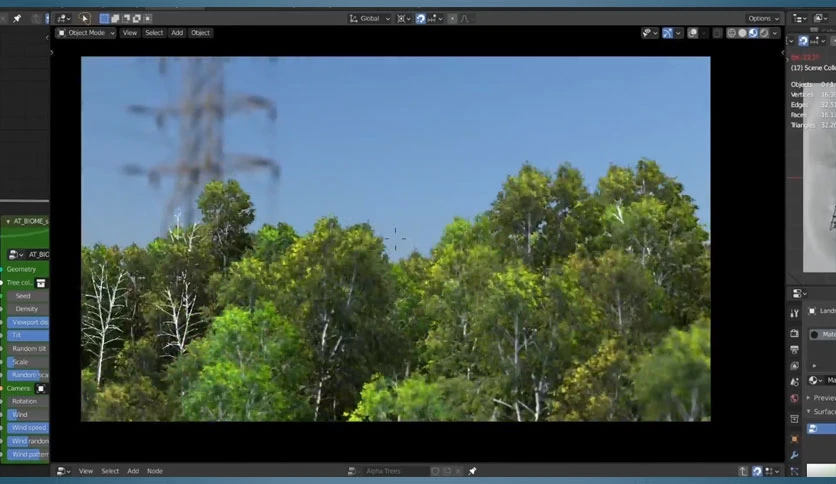
Task: Click the pin icon in left editor header
Action: (x=17, y=18)
